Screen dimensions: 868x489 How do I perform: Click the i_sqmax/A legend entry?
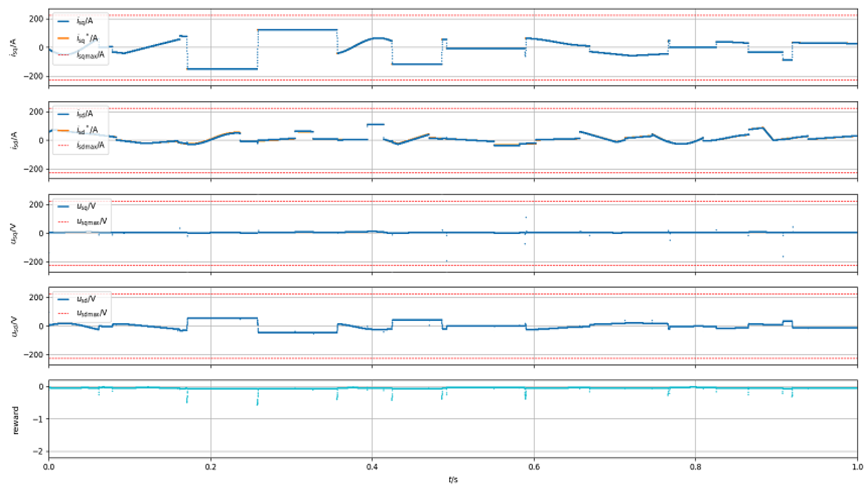pos(90,55)
